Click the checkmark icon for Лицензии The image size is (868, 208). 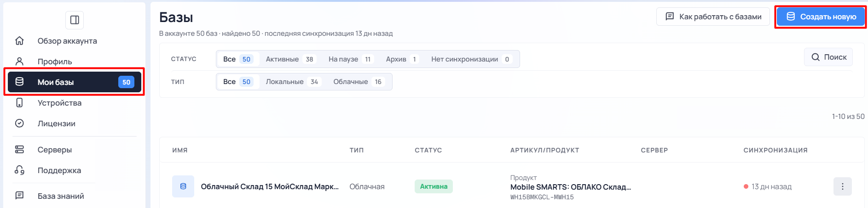[19, 123]
